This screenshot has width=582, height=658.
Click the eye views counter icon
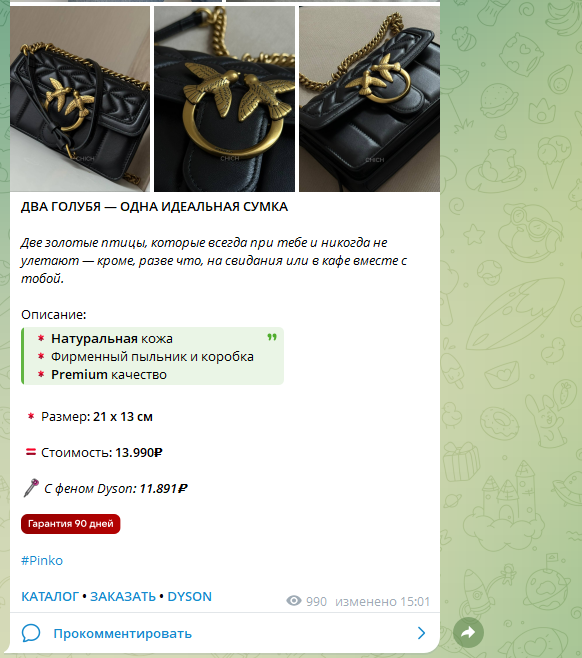(x=294, y=601)
